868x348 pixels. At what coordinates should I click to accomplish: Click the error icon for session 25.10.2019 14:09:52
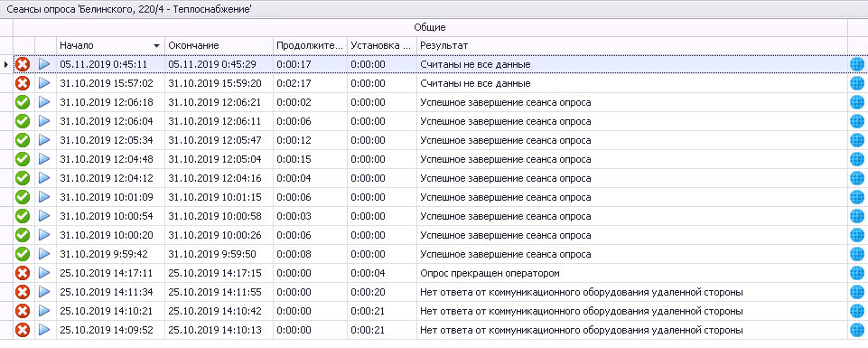[23, 330]
